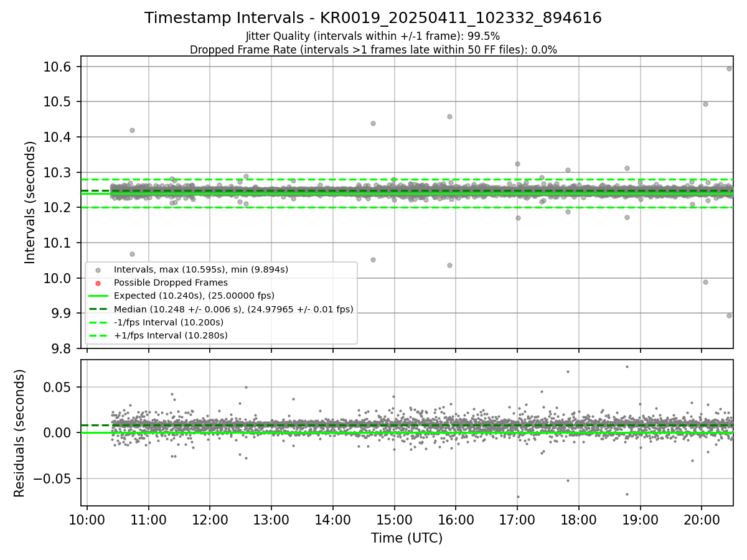This screenshot has width=747, height=560.
Task: Click legend entry '+1/fps Interval (10.280s)'
Action: click(x=171, y=335)
